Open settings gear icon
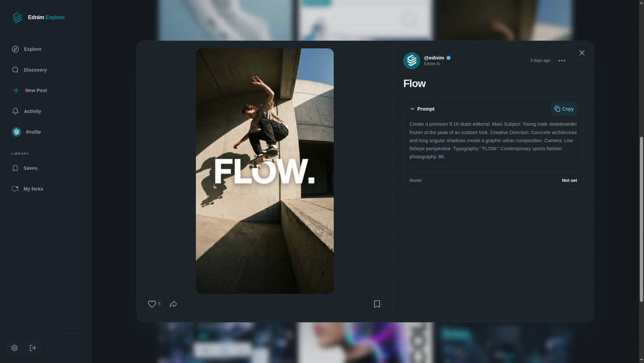The image size is (644, 363). tap(14, 348)
